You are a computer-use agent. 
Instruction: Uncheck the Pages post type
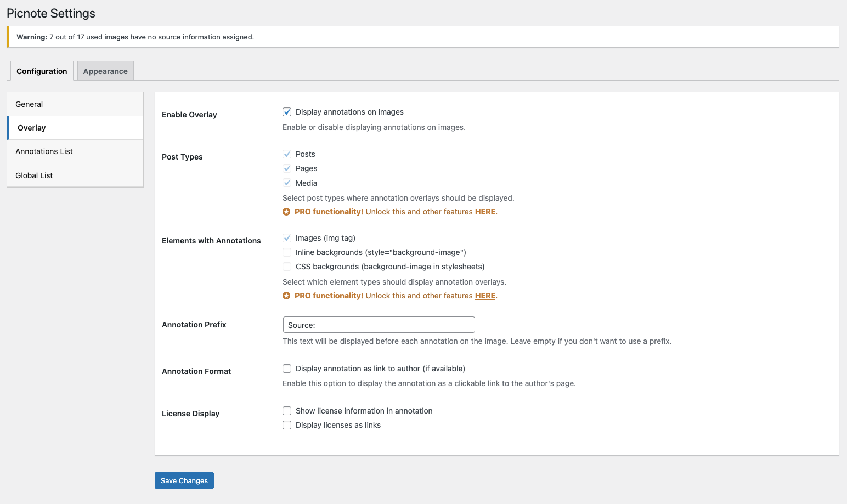pos(287,168)
